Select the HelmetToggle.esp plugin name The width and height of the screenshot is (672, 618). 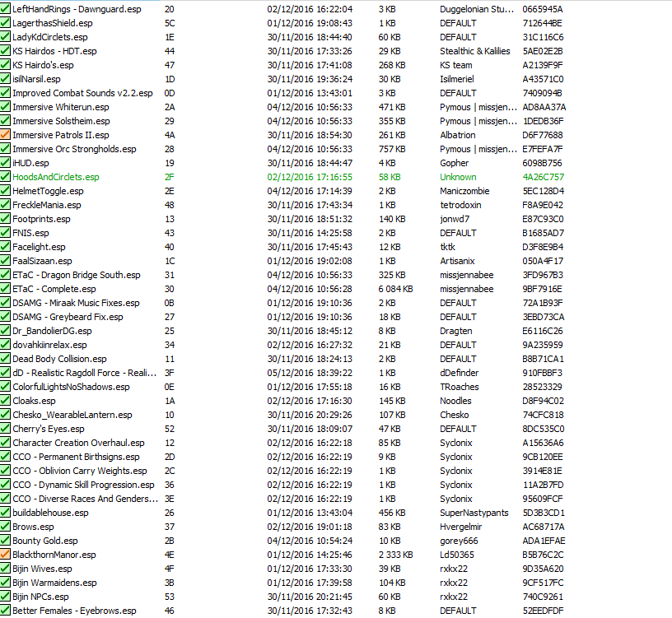(x=48, y=191)
